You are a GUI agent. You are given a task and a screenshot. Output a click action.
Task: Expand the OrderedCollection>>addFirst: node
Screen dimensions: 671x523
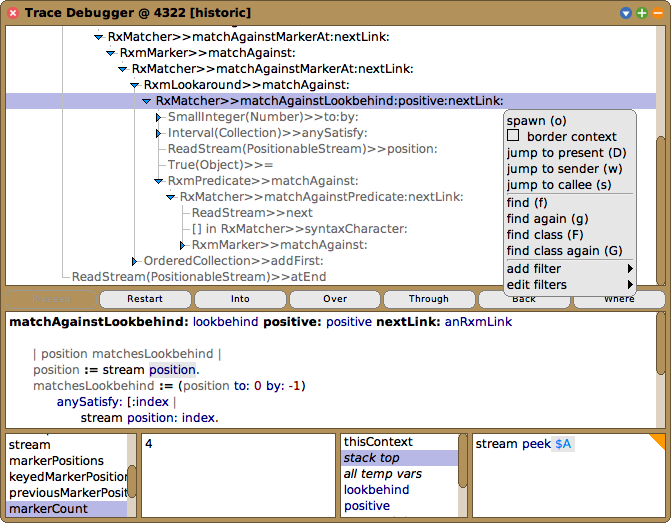pos(135,261)
